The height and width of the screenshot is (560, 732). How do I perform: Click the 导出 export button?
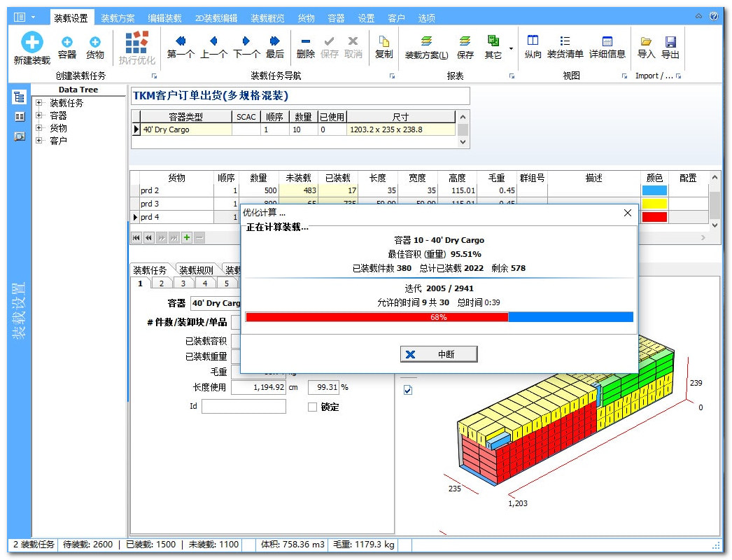coord(670,43)
